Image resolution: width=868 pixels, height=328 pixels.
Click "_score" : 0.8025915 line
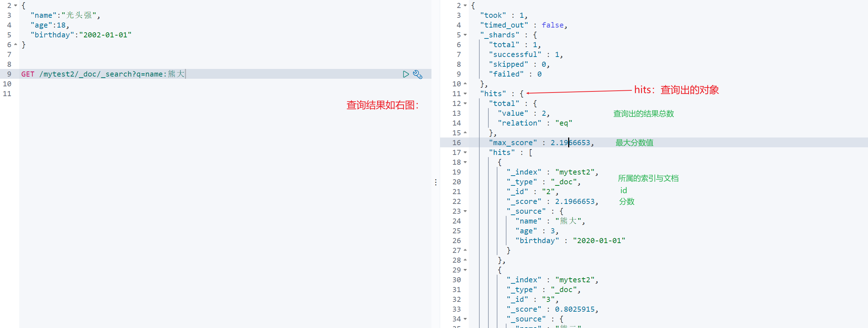(x=553, y=309)
